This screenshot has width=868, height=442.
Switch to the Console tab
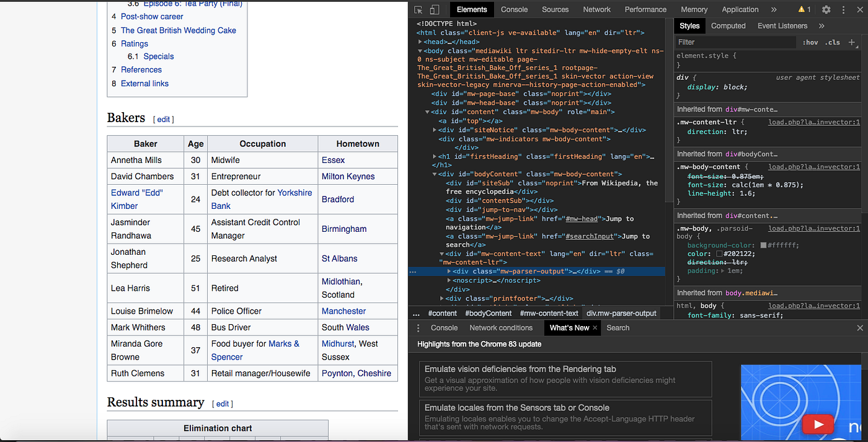pos(515,9)
